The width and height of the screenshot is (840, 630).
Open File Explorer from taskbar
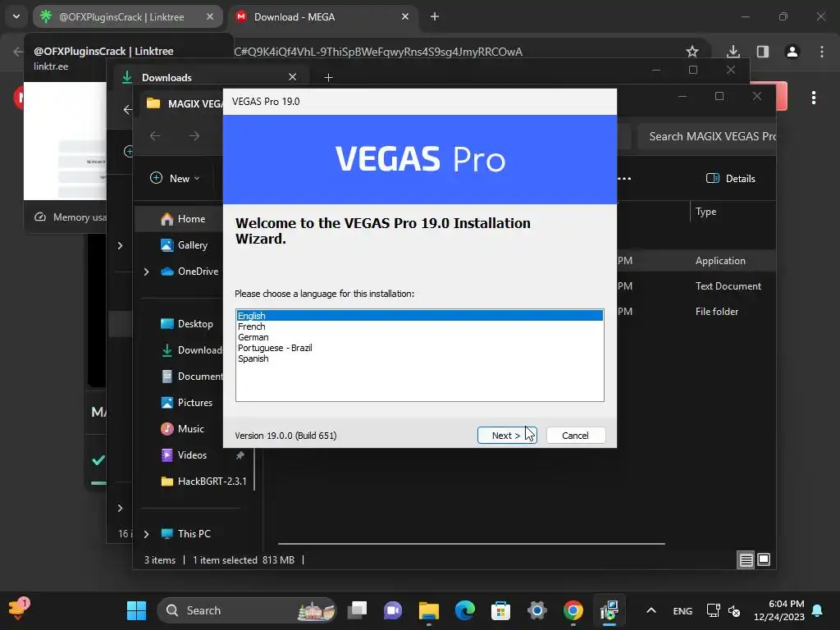pyautogui.click(x=428, y=610)
